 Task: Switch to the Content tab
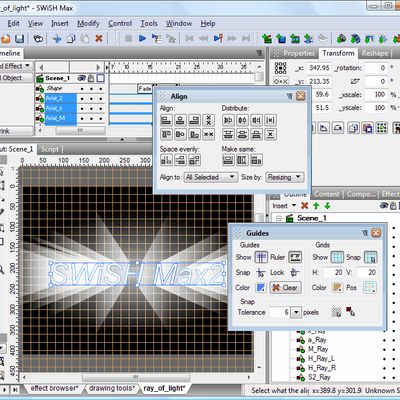(327, 194)
